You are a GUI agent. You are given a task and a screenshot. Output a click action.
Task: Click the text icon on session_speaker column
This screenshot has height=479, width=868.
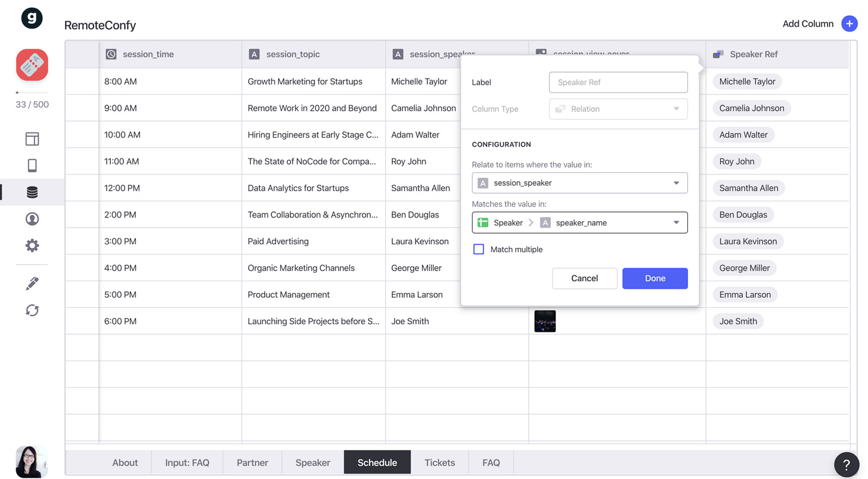(x=398, y=54)
